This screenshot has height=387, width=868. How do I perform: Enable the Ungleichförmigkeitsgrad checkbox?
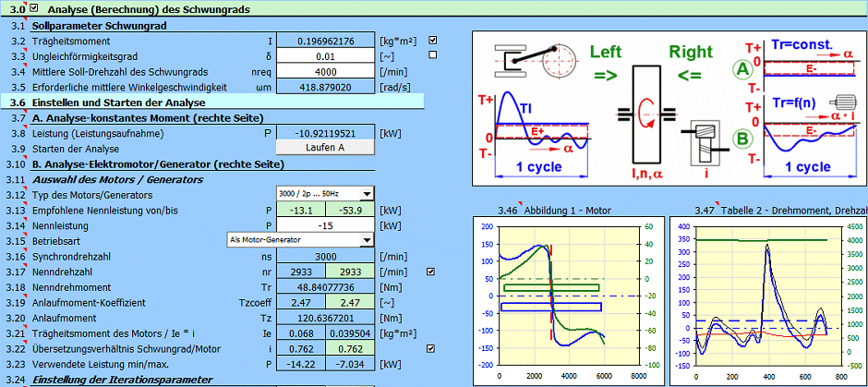pyautogui.click(x=433, y=54)
